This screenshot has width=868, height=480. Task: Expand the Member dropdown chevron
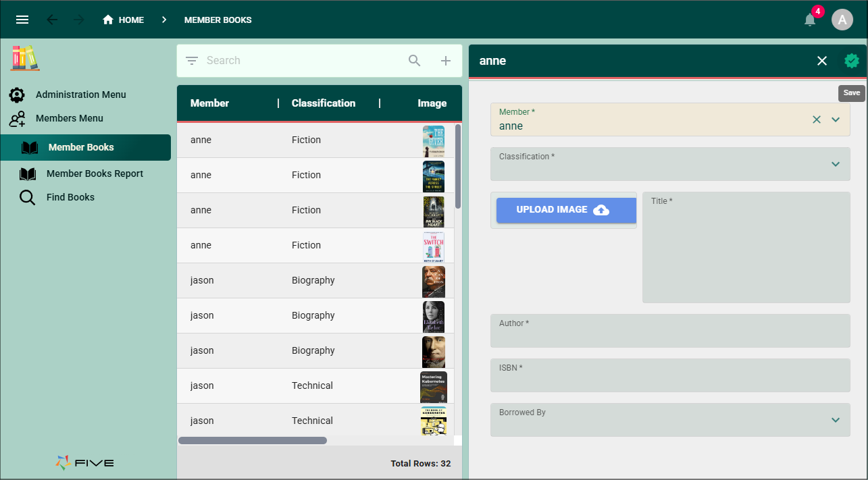pos(836,119)
